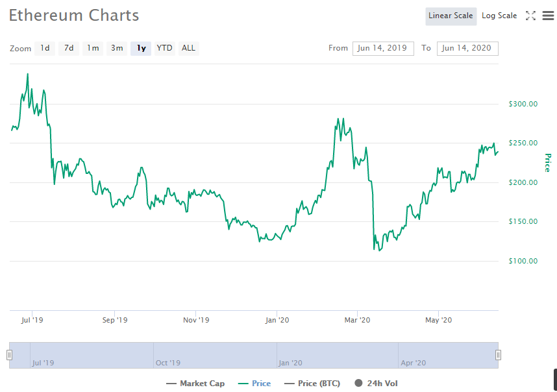Screen dimensions: 557x392
Task: Set zoom to 1m
Action: pos(93,48)
